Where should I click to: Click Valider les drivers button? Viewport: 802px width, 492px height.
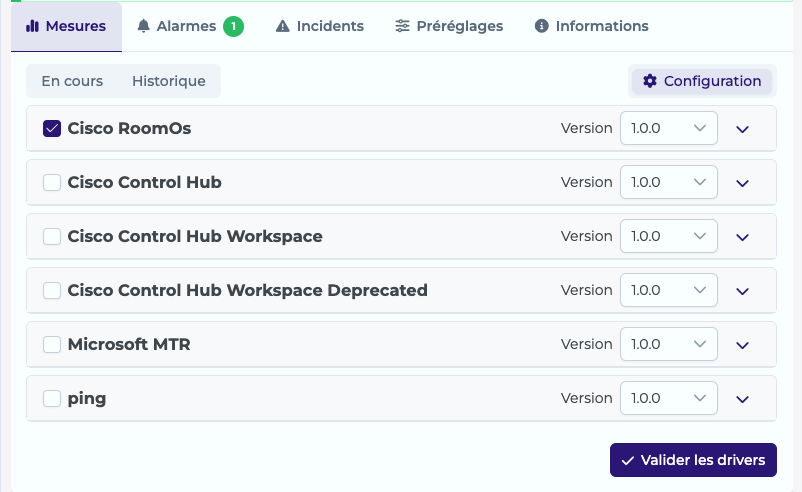(693, 460)
